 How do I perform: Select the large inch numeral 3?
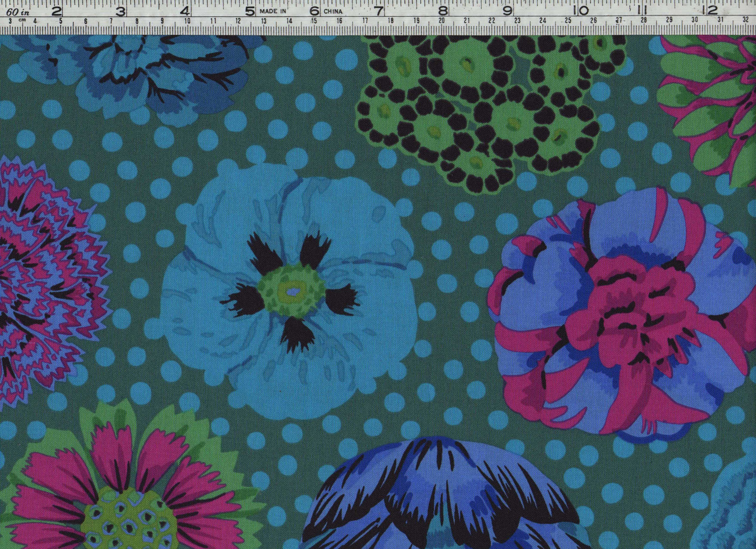coord(120,10)
